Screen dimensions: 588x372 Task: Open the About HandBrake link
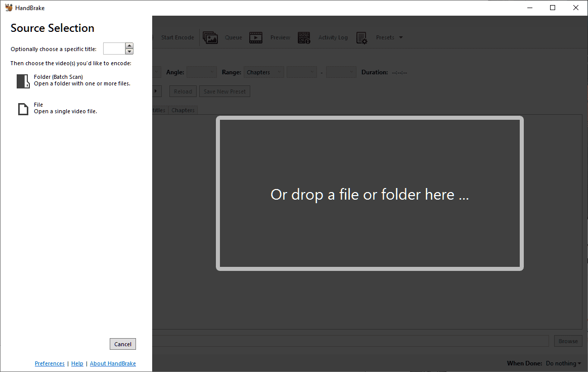tap(112, 363)
